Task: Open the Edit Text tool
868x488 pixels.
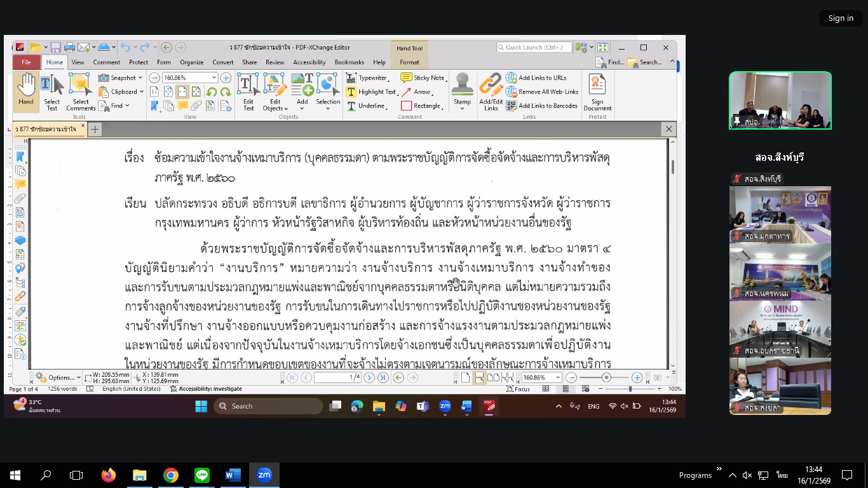Action: (248, 91)
